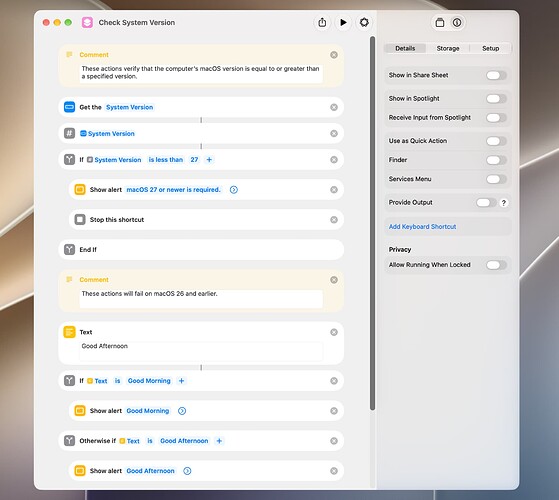Enable Allow Running When Locked
Image resolution: width=559 pixels, height=500 pixels.
(496, 265)
